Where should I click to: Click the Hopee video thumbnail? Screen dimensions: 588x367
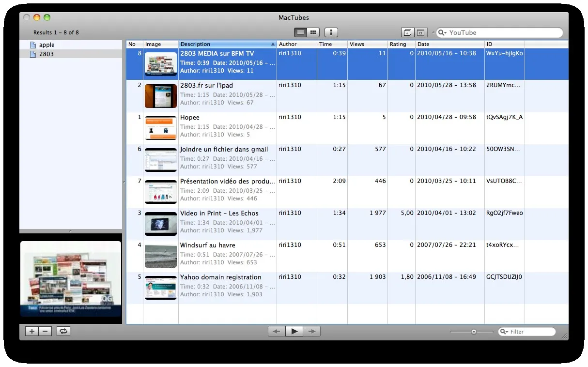click(161, 128)
